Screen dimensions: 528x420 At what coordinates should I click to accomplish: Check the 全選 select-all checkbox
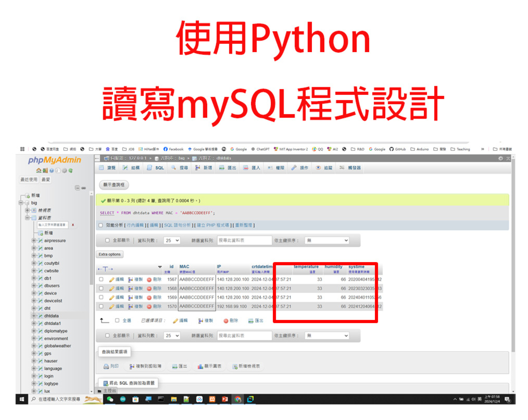click(x=117, y=320)
